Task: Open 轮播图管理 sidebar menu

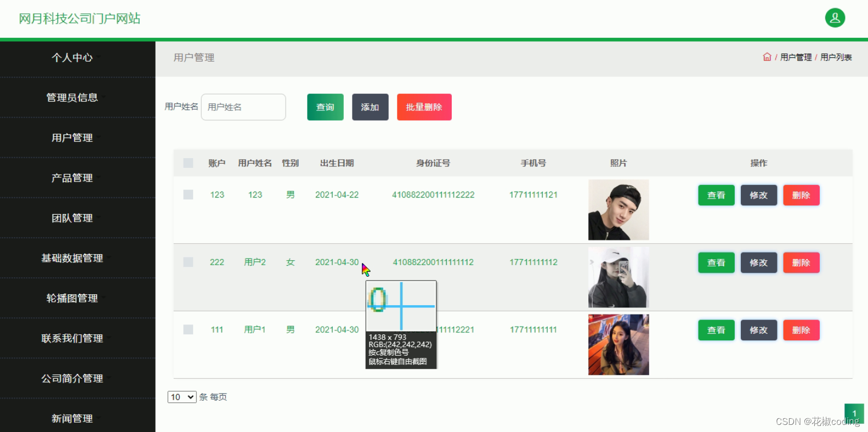Action: click(72, 298)
